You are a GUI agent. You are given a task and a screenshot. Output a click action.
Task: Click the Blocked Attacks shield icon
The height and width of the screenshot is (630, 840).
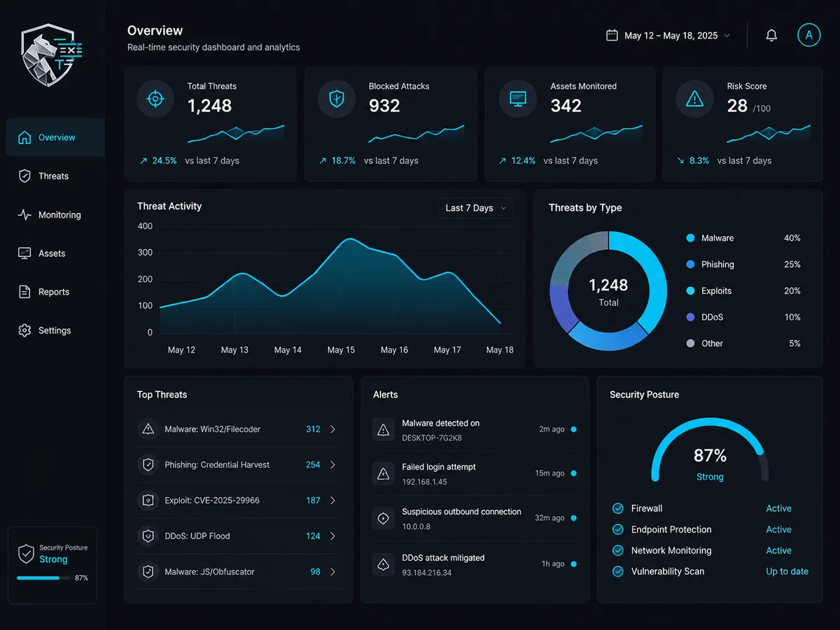336,99
